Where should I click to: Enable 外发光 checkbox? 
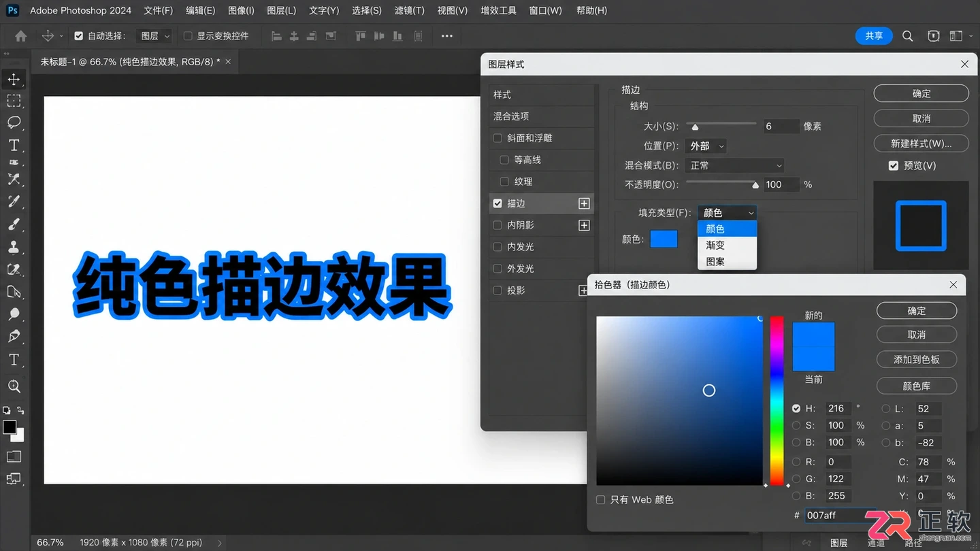point(497,269)
